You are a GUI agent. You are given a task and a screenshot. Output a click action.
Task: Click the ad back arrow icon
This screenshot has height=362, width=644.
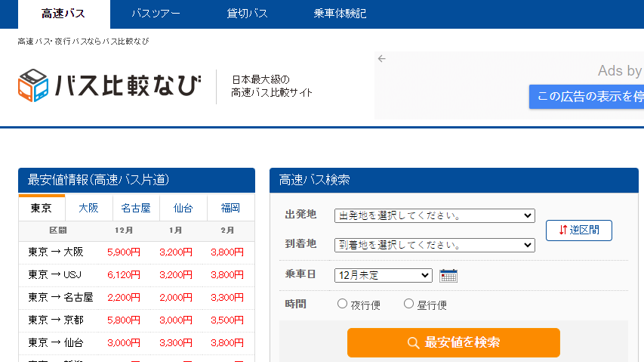(381, 59)
